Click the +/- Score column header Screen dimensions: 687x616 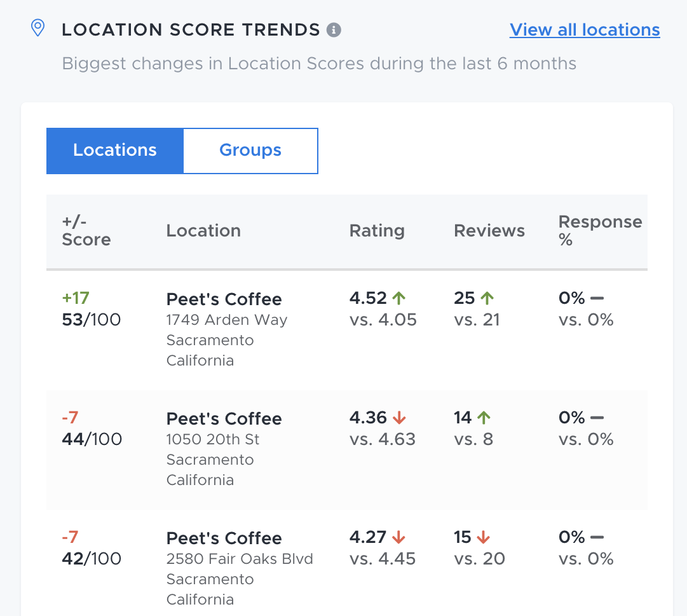86,231
